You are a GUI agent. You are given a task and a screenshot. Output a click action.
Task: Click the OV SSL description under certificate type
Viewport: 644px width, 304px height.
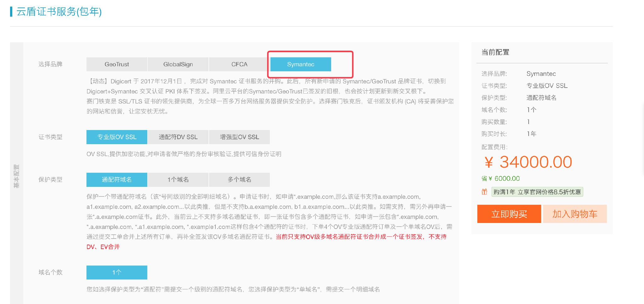pyautogui.click(x=184, y=154)
